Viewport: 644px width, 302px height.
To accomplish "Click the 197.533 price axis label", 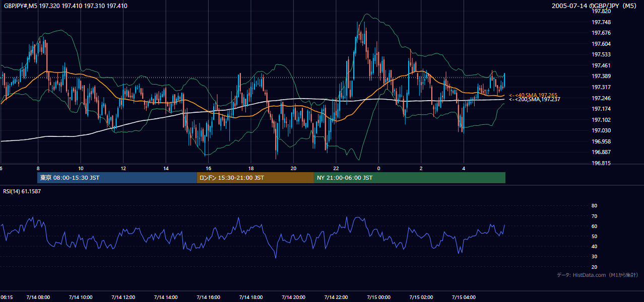I will (x=601, y=54).
